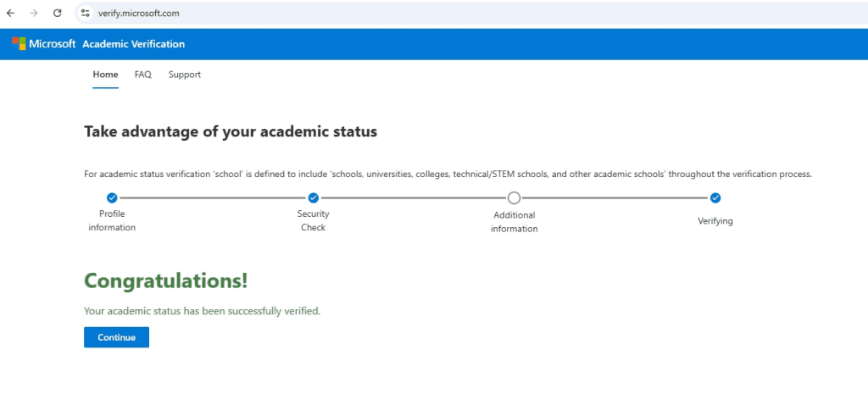The height and width of the screenshot is (405, 868).
Task: Click the "Profile information" step label
Action: [x=112, y=220]
